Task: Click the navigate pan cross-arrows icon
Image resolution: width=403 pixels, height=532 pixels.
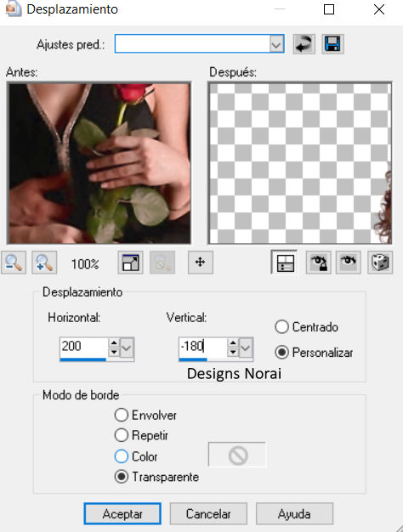Action: click(x=201, y=263)
